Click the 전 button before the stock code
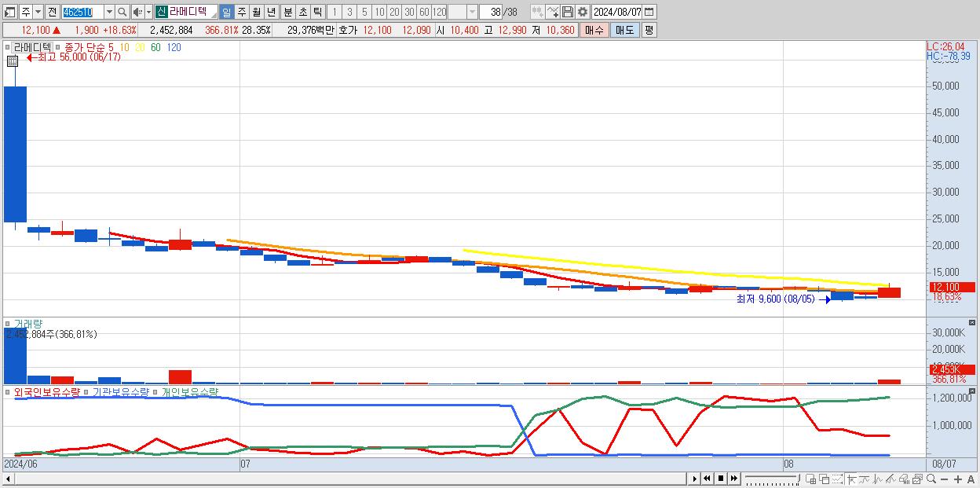980x488 pixels. click(x=52, y=12)
